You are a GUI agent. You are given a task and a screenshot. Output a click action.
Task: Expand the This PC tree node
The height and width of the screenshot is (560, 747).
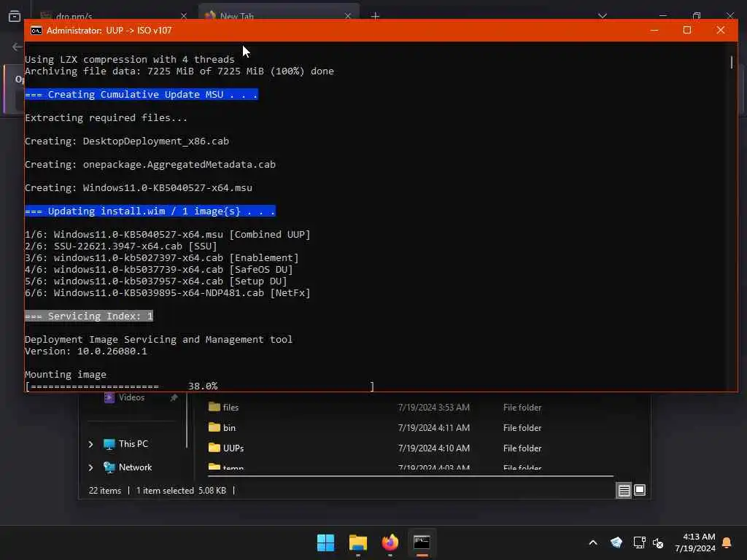(x=90, y=444)
